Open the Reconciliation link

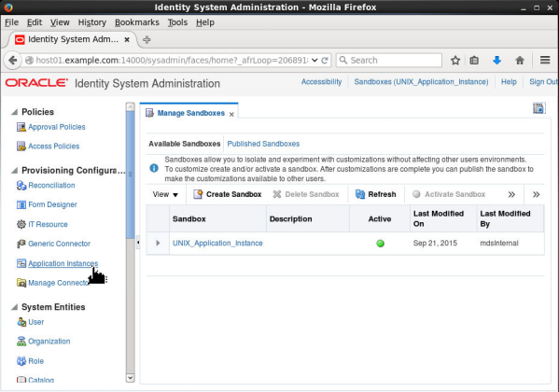tap(51, 186)
